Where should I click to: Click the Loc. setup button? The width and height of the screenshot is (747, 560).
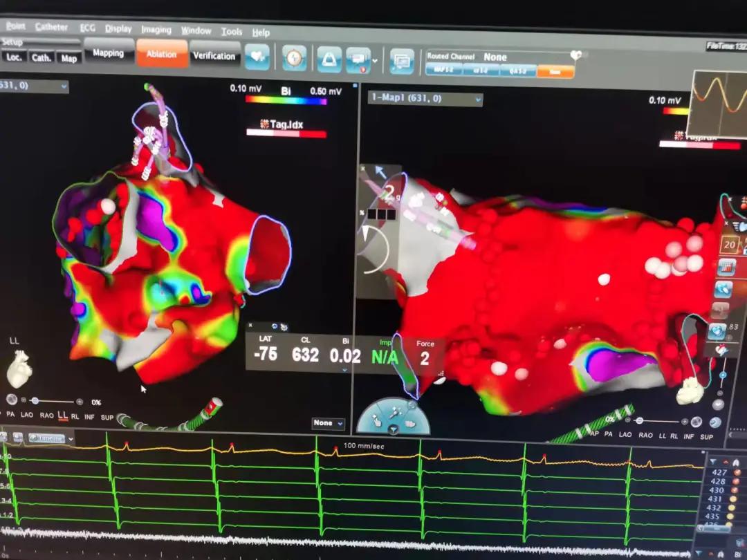click(14, 57)
